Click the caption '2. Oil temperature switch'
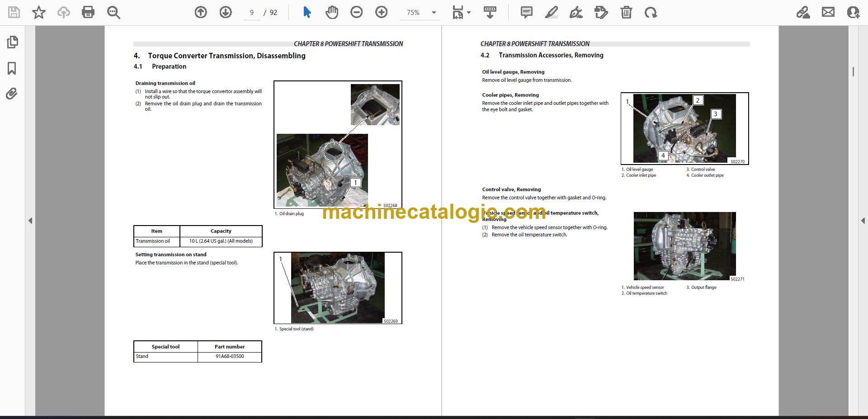The image size is (868, 419). click(644, 293)
